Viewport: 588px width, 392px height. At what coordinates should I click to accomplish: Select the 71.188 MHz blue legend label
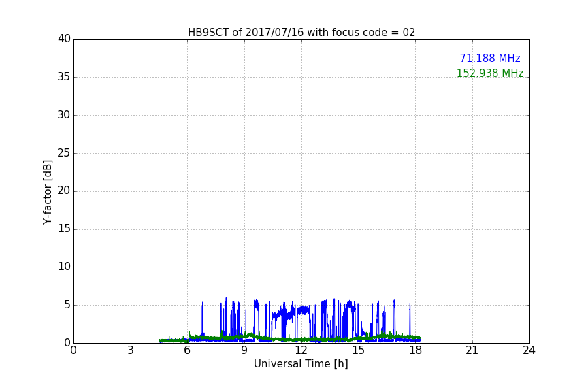(490, 58)
